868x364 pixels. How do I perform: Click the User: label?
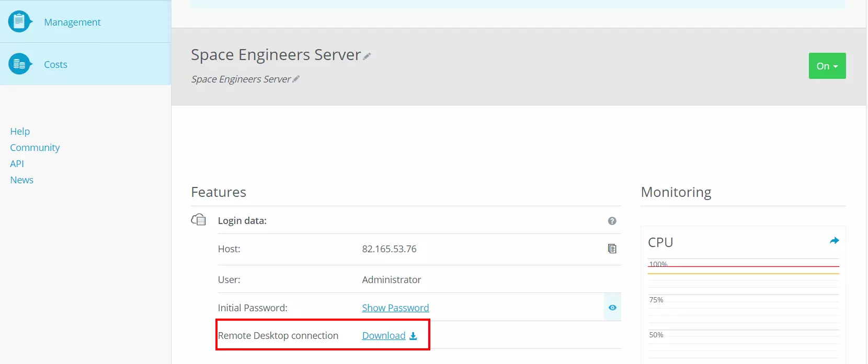229,280
